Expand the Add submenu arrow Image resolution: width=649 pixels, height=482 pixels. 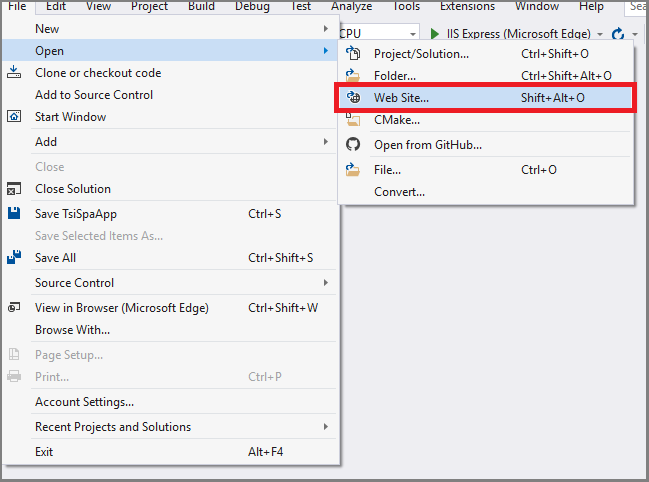coord(326,141)
